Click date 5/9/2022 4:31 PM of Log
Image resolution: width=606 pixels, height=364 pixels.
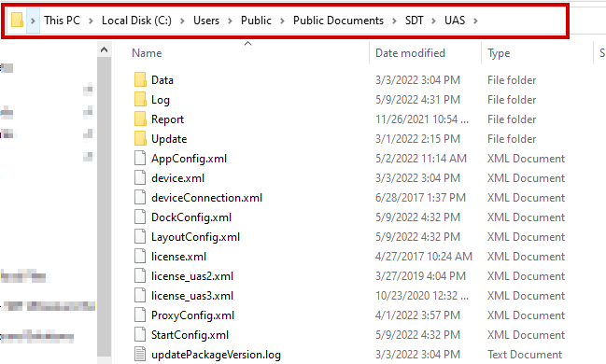pyautogui.click(x=417, y=100)
